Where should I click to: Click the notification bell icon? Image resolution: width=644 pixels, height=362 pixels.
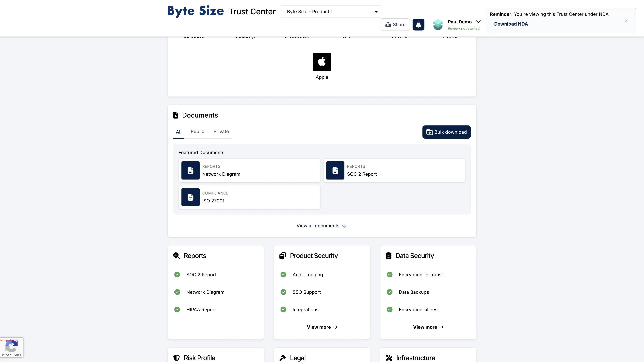tap(418, 25)
